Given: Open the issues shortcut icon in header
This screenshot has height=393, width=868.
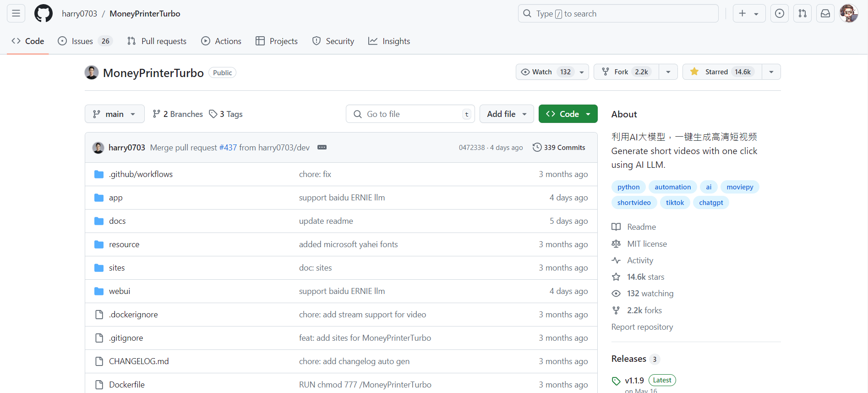Looking at the screenshot, I should 780,13.
